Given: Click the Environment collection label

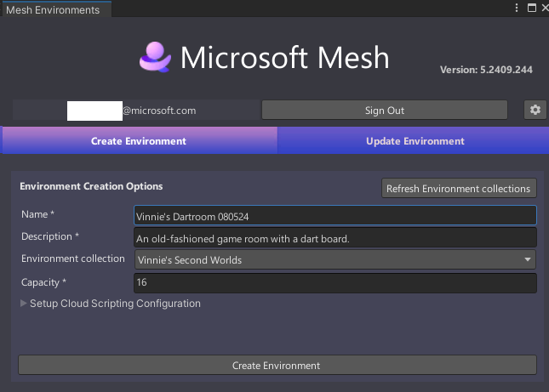Looking at the screenshot, I should pyautogui.click(x=73, y=258).
